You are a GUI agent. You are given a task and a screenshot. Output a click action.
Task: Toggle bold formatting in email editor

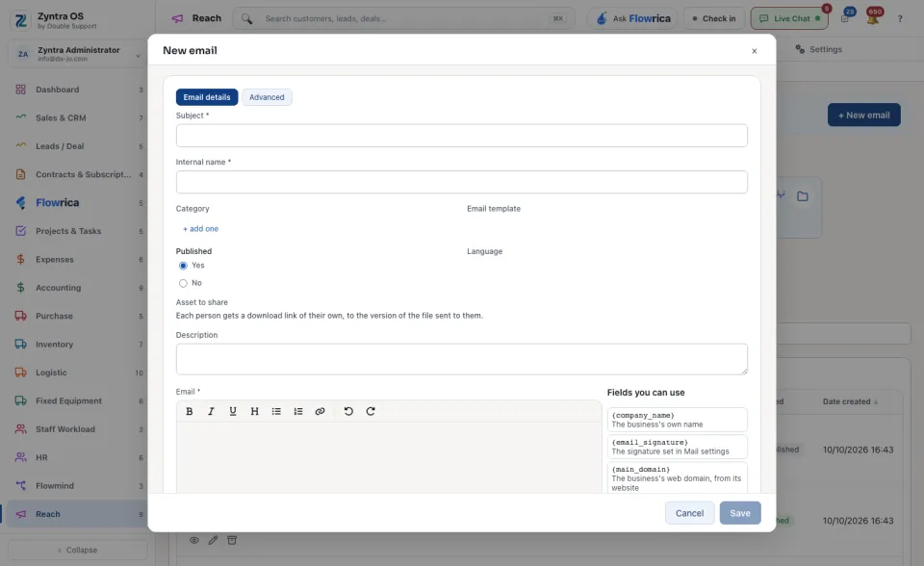tap(190, 412)
